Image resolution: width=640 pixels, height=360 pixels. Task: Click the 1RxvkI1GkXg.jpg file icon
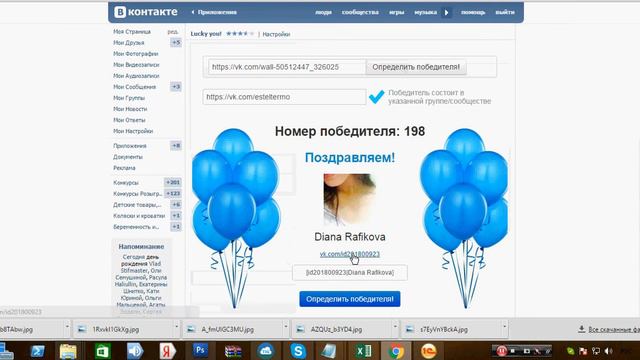(x=82, y=329)
